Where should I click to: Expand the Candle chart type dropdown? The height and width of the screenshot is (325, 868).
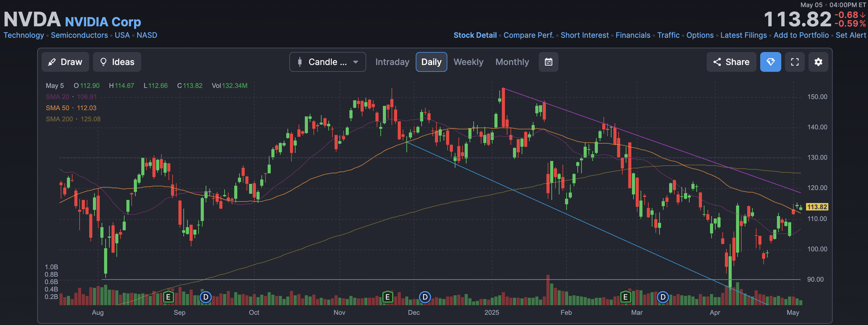pyautogui.click(x=327, y=62)
